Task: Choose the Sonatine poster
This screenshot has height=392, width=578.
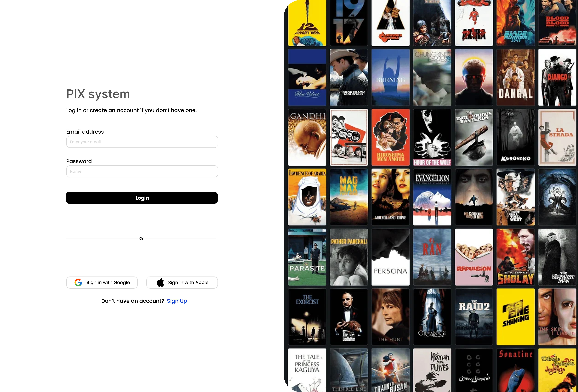Action: click(516, 370)
